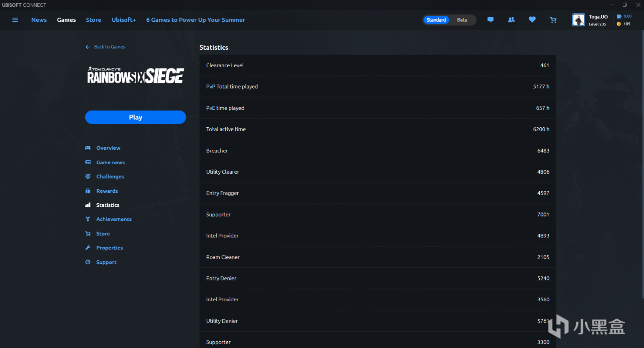Open the chat messages icon

pyautogui.click(x=490, y=20)
